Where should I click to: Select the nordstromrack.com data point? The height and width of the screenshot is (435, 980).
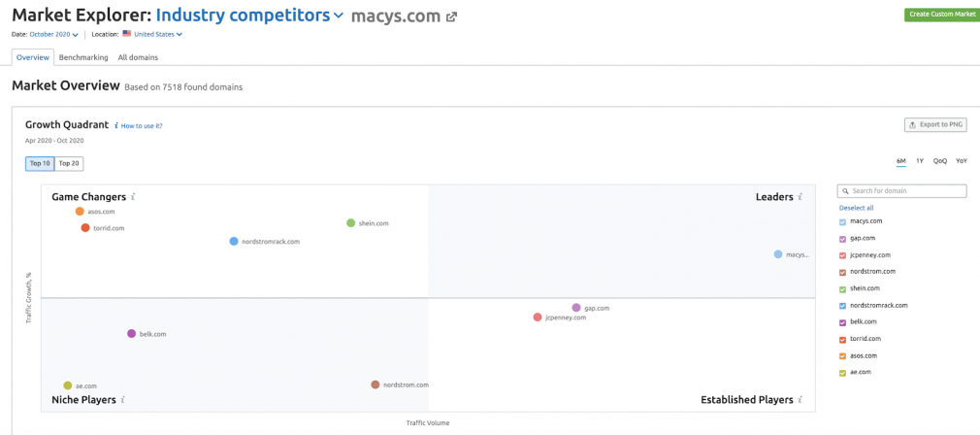234,241
